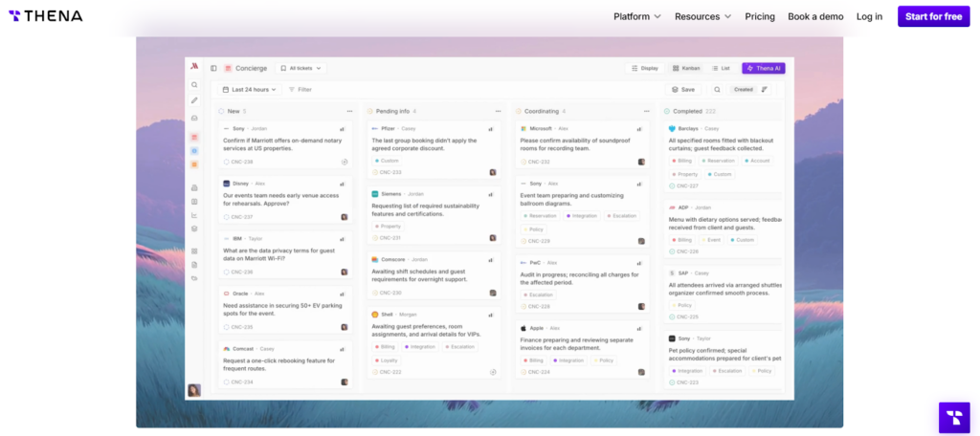Screen dimensions: 980x436
Task: Open the Thena chat widget in the page corner
Action: (x=954, y=417)
